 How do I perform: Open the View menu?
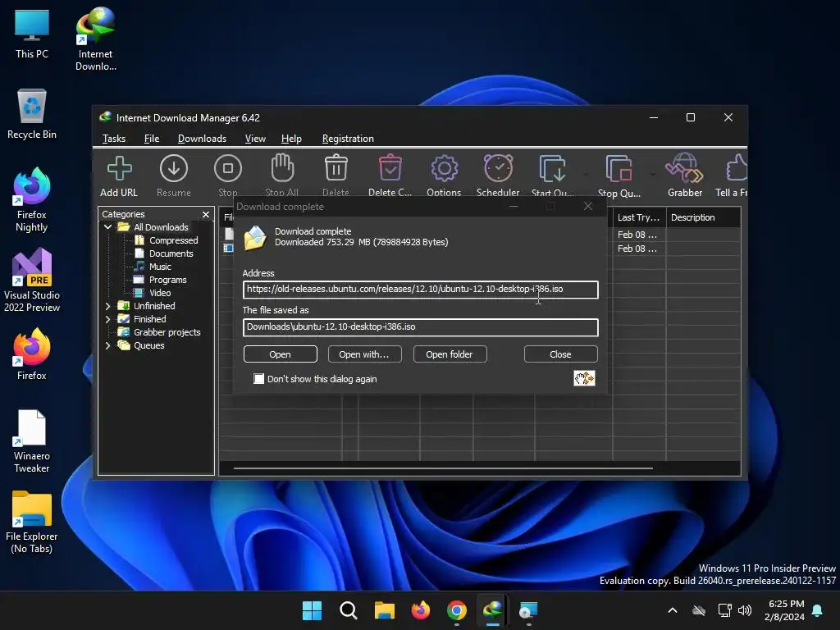tap(255, 139)
